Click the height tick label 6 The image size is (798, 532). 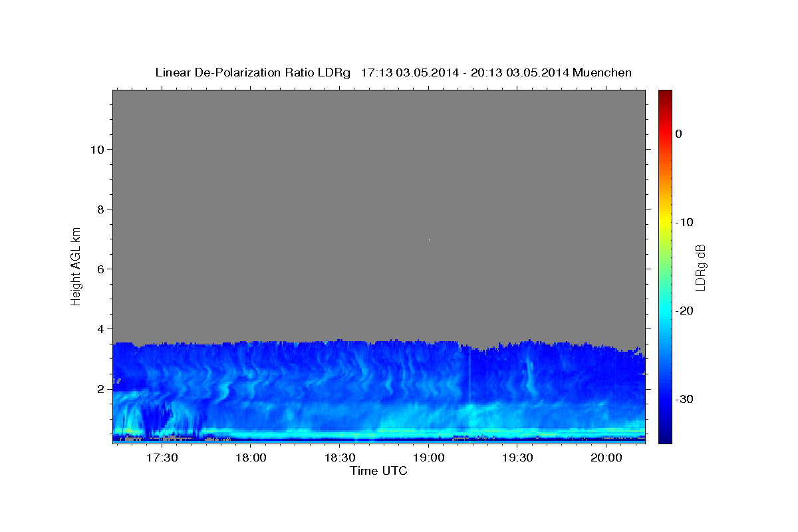coord(99,269)
